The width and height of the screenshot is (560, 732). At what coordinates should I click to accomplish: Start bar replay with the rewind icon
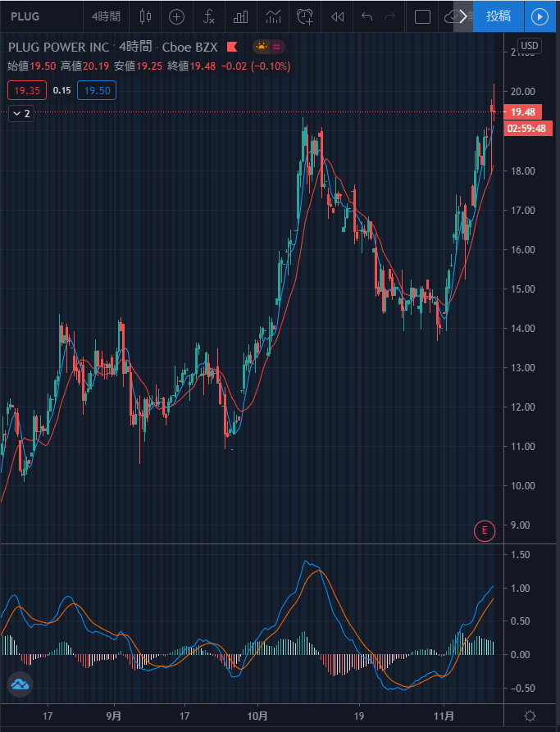337,17
